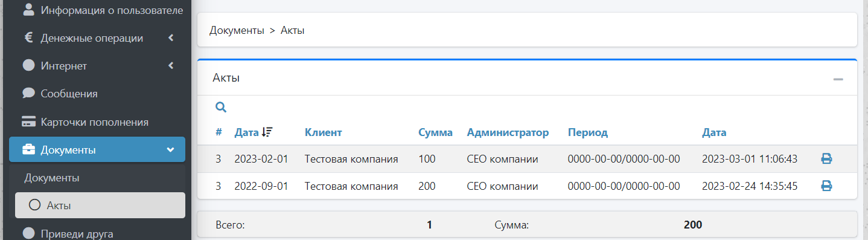The height and width of the screenshot is (240, 868).
Task: Click the Акты panel title
Action: 226,77
